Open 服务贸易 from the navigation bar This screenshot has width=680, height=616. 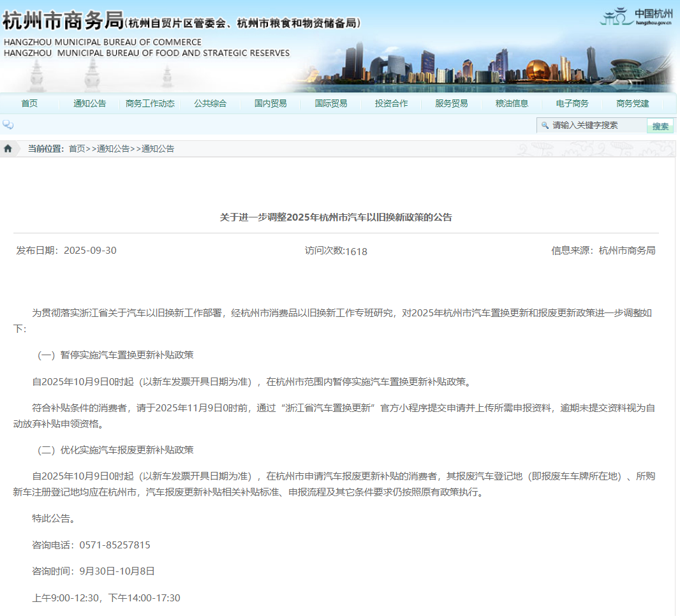point(452,103)
